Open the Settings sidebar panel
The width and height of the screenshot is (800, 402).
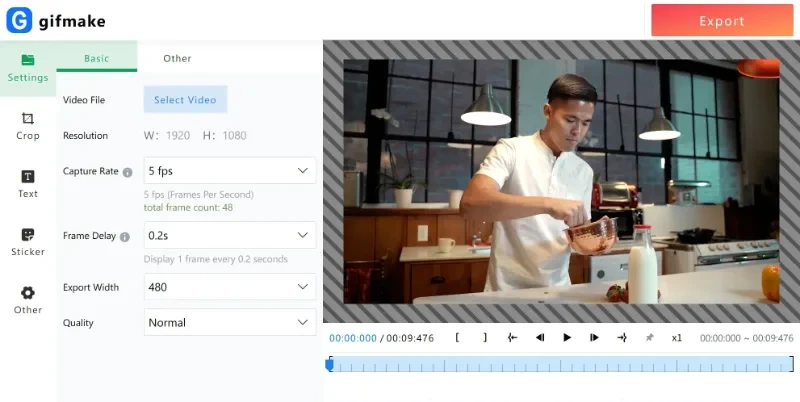click(28, 68)
